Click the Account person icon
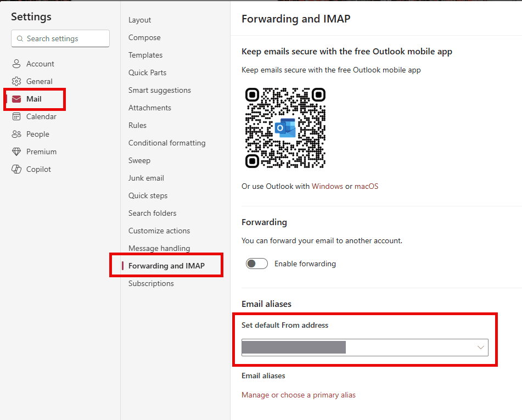 16,64
